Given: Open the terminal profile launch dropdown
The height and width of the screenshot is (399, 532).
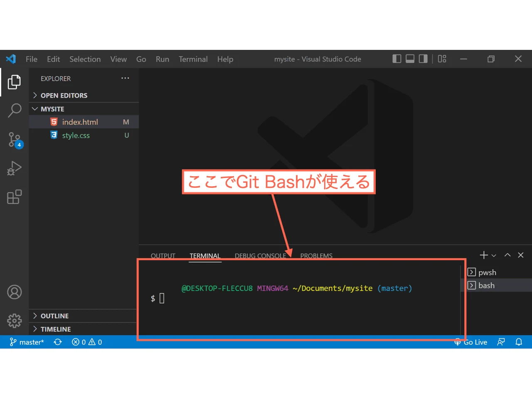Looking at the screenshot, I should (494, 255).
